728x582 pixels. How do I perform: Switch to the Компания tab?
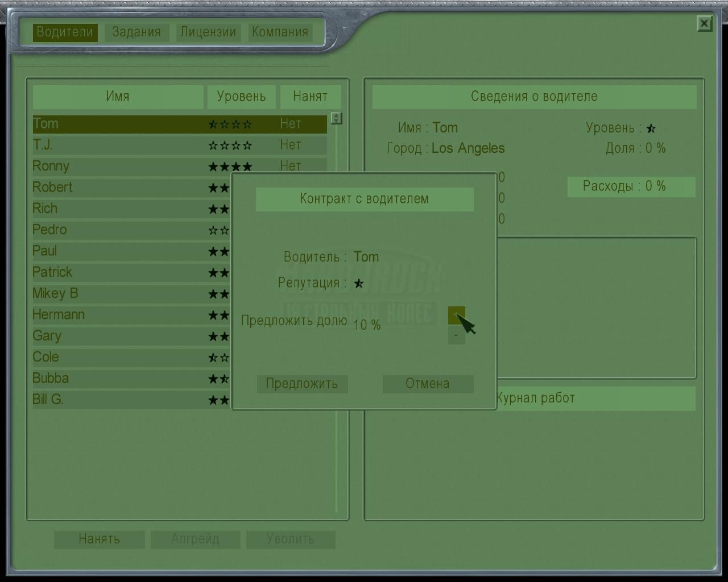[280, 32]
